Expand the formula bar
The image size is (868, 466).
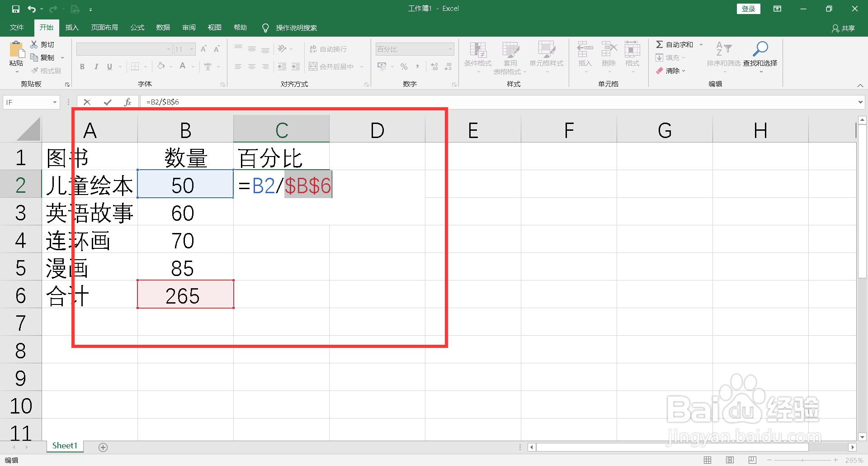(x=860, y=102)
